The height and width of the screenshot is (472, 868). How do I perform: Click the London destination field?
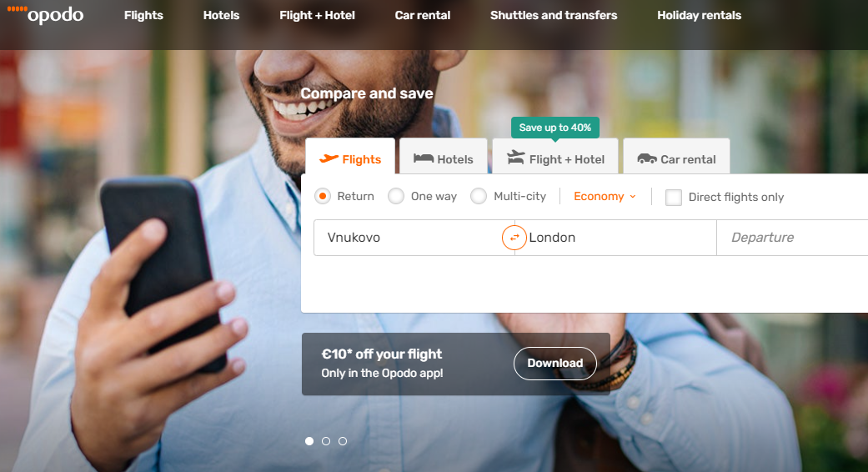615,238
